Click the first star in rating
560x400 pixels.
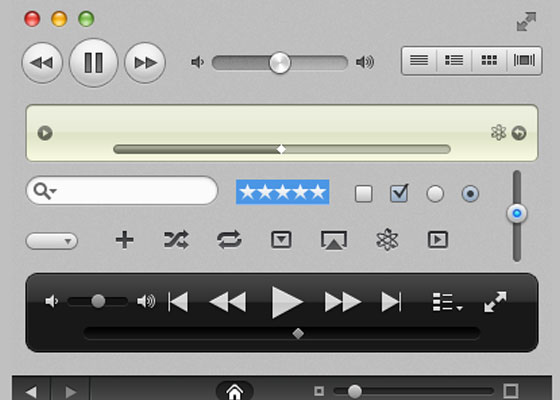pos(247,192)
